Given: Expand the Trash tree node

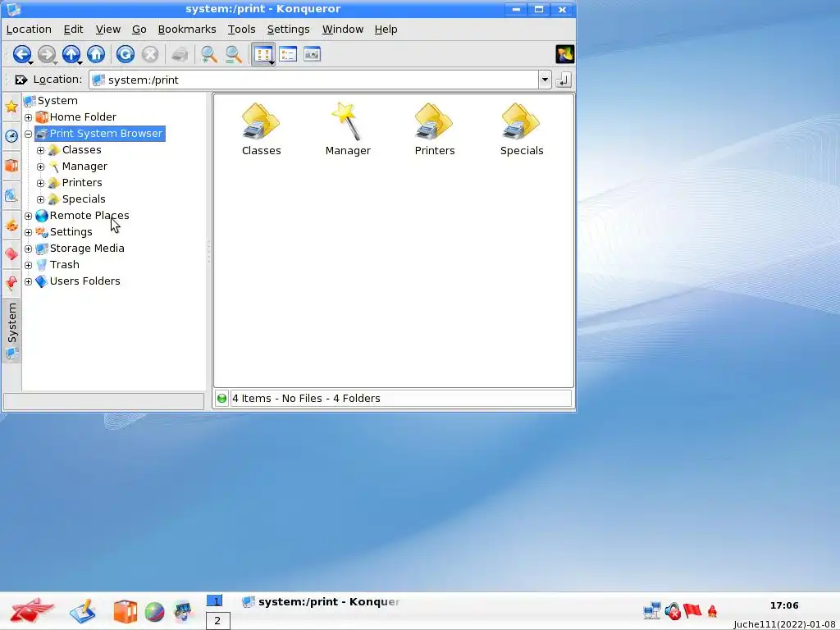Looking at the screenshot, I should point(29,265).
